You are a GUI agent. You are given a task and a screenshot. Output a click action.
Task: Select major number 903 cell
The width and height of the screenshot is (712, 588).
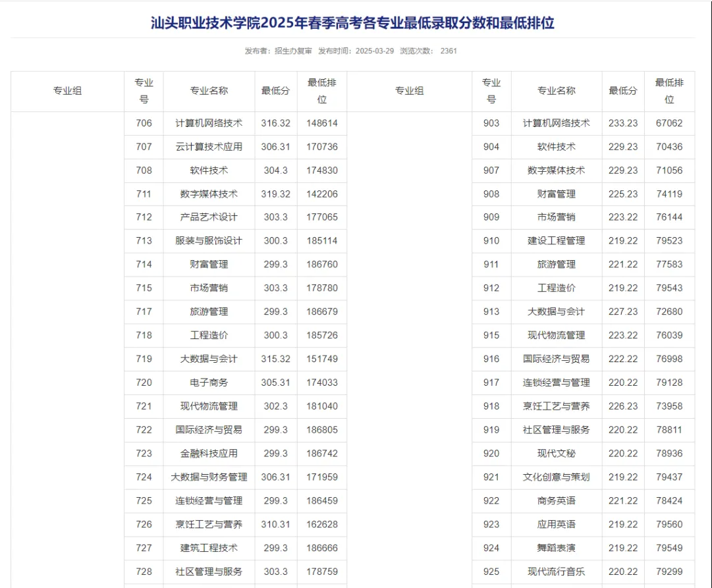(491, 123)
